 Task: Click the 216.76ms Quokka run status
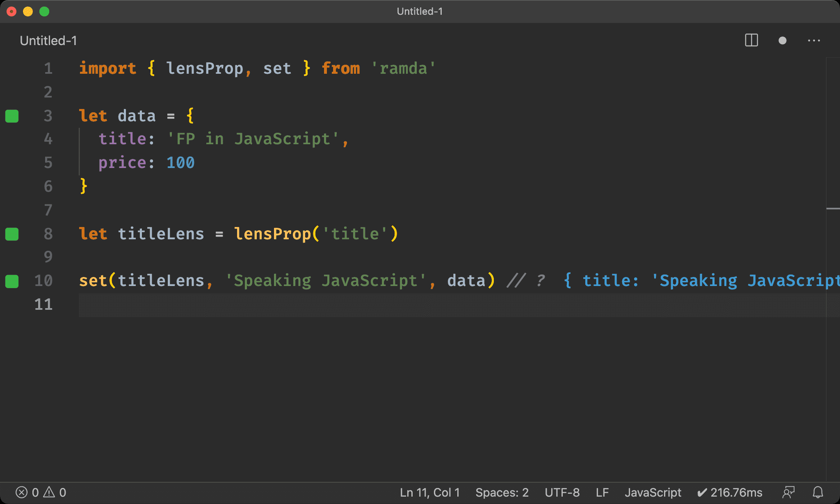[730, 492]
